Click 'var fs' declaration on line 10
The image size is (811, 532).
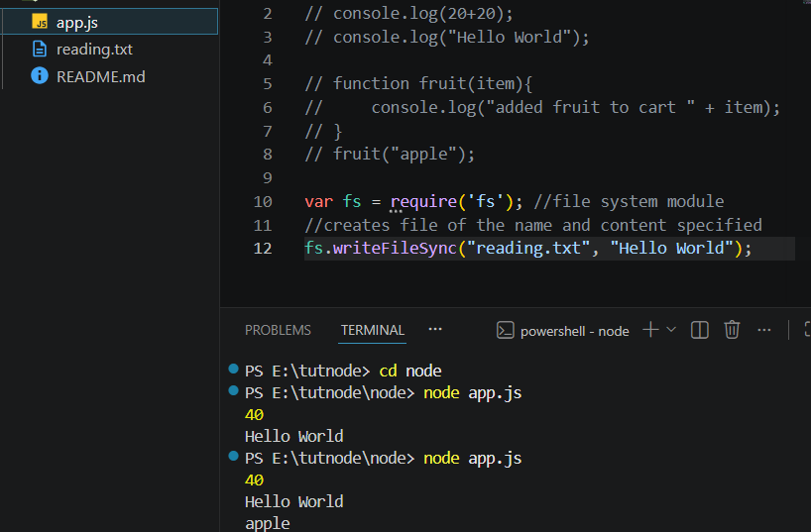pyautogui.click(x=332, y=202)
